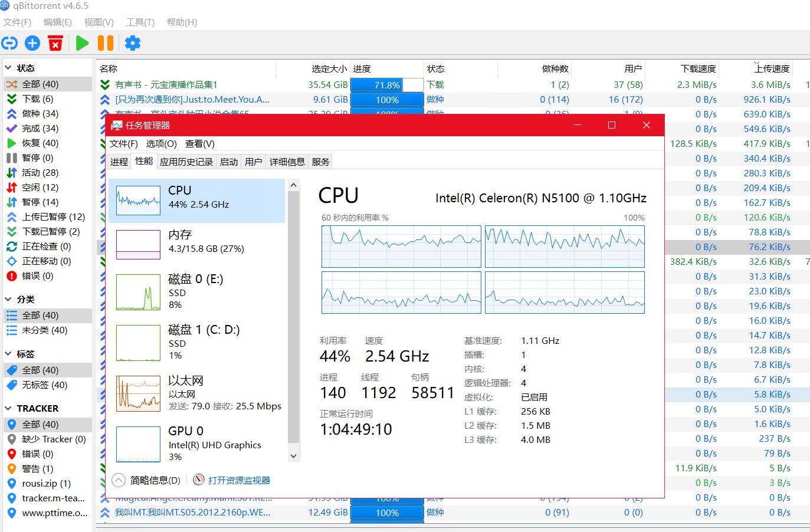Image resolution: width=810 pixels, height=532 pixels.
Task: Select torrent 有声书 - 元宝演播作品集1
Action: [x=166, y=85]
